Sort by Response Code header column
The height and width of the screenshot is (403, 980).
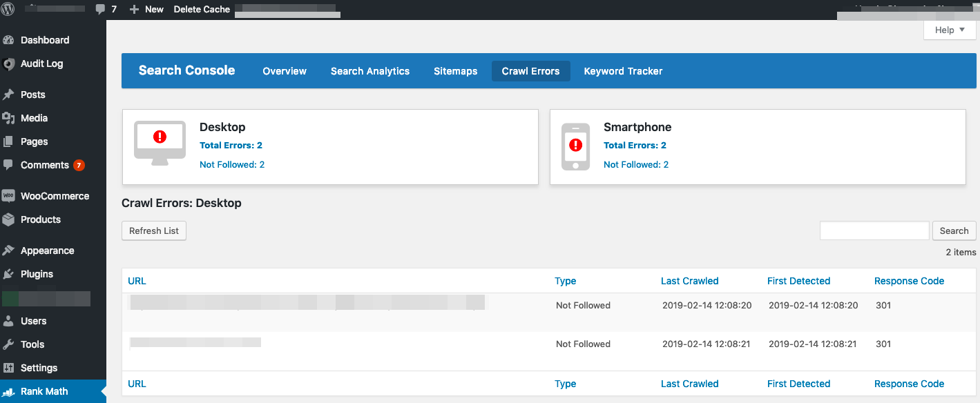click(x=909, y=281)
